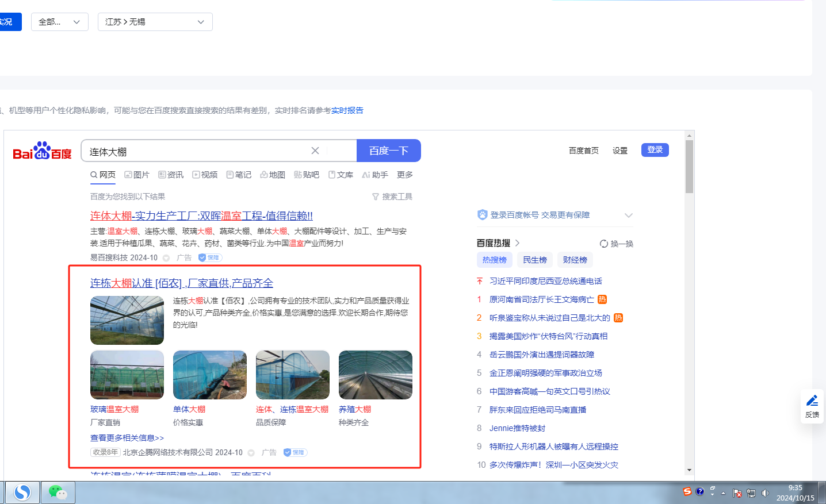Click the small round icon after 北京企腾网络技术有限公司 2024-10
This screenshot has height=504, width=826.
tap(251, 453)
